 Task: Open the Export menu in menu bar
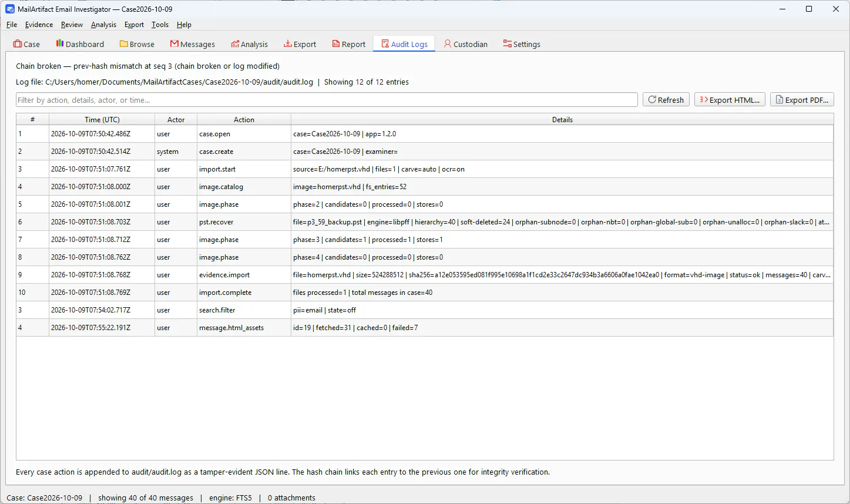point(134,25)
